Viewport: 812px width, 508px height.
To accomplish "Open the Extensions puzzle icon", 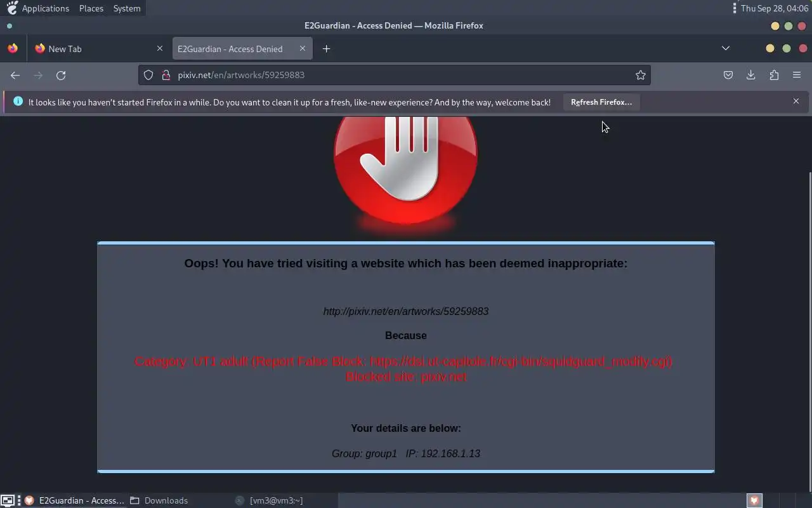I will click(x=774, y=75).
